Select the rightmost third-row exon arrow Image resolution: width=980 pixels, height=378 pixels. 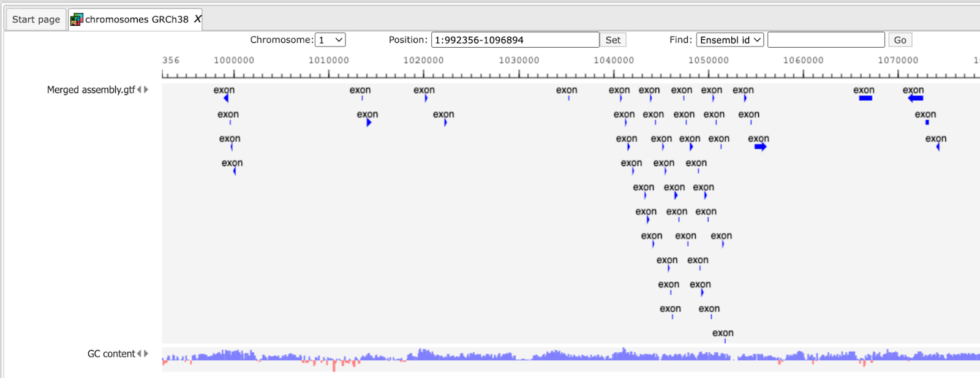938,147
